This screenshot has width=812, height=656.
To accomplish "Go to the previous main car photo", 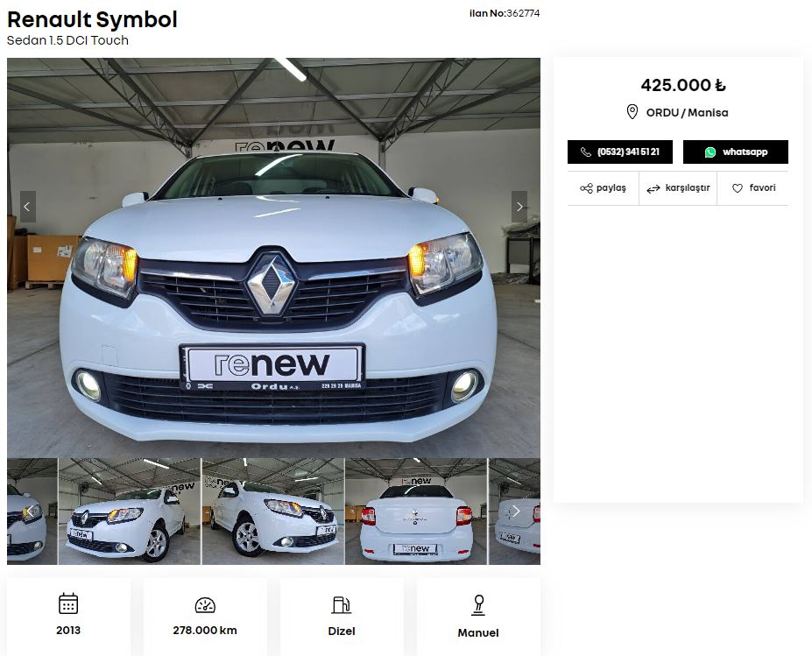I will click(27, 207).
